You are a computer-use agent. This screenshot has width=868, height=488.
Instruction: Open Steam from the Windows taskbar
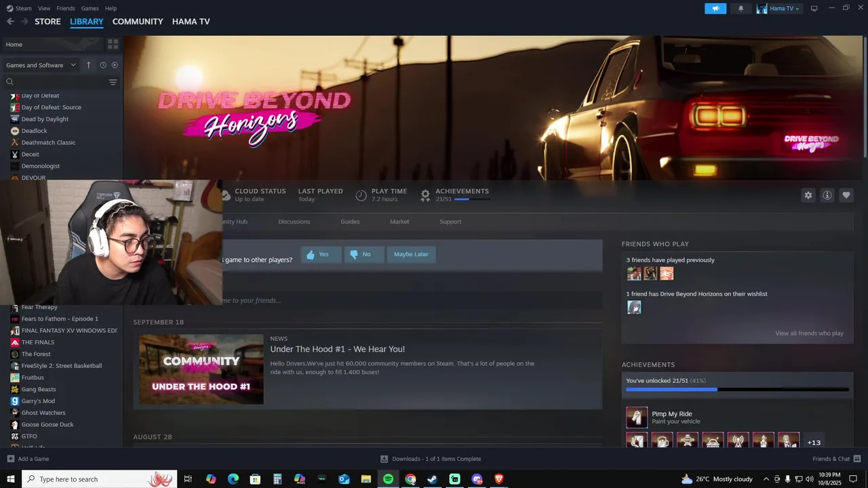[x=432, y=479]
